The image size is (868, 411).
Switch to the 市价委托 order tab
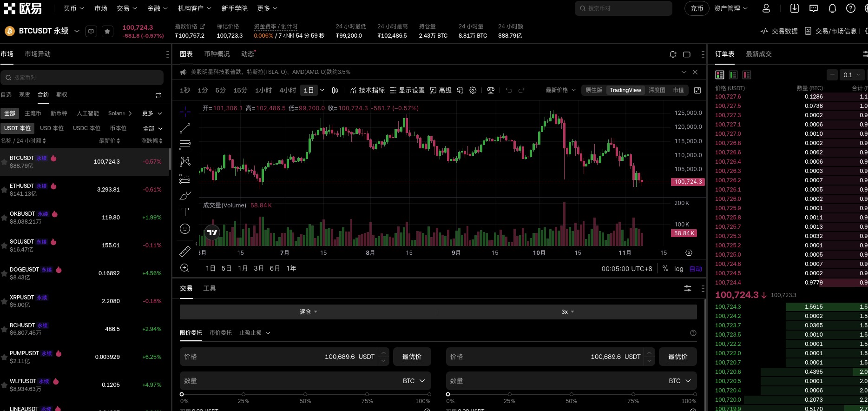click(x=220, y=333)
